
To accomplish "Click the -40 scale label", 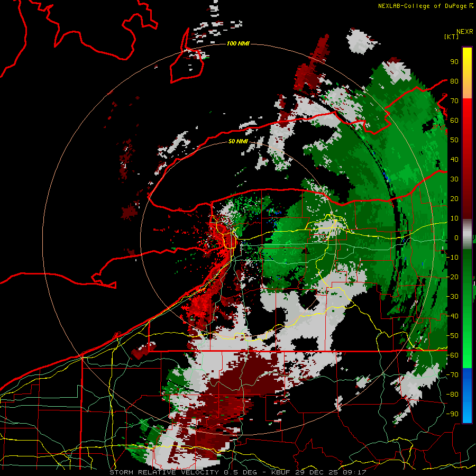I will pyautogui.click(x=452, y=316).
